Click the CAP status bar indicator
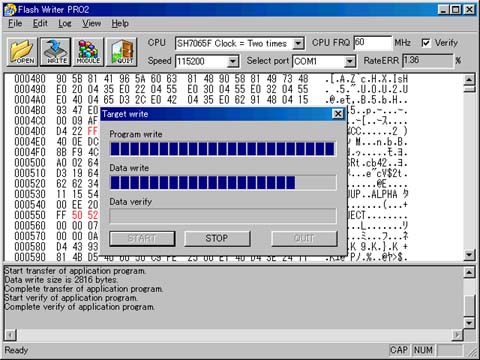Viewport: 480px width, 360px height. (x=399, y=350)
